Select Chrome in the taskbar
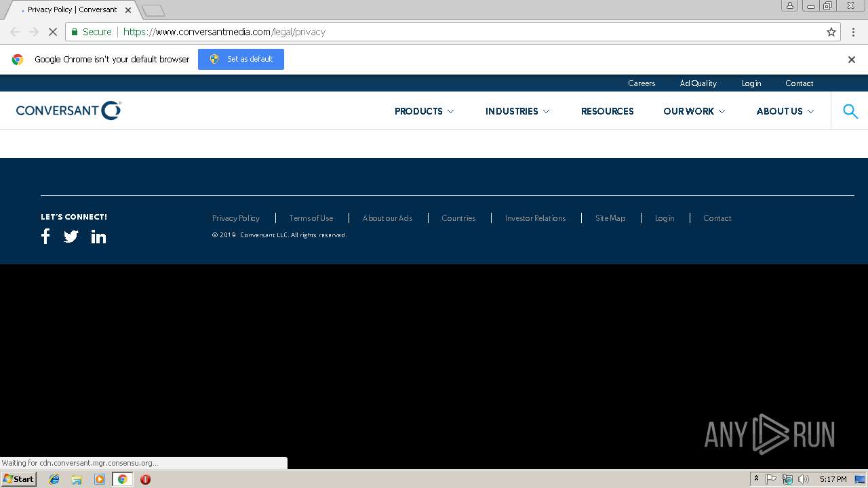Viewport: 868px width, 488px height. [x=122, y=479]
